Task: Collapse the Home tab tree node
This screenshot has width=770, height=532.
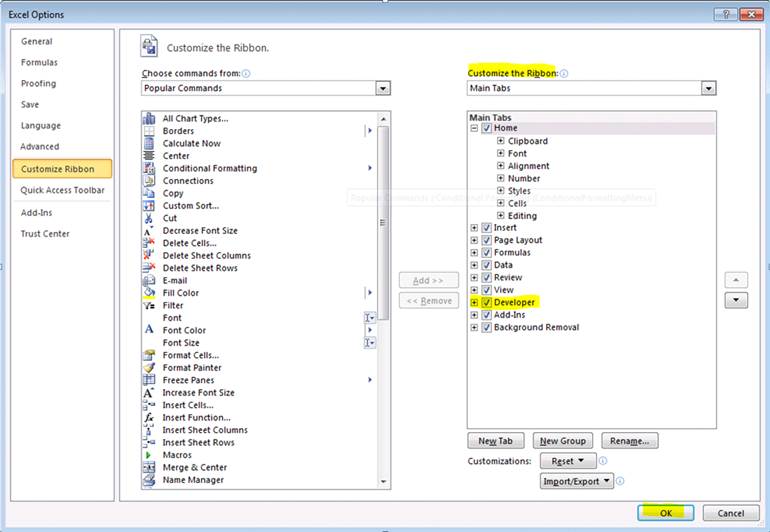Action: [474, 128]
